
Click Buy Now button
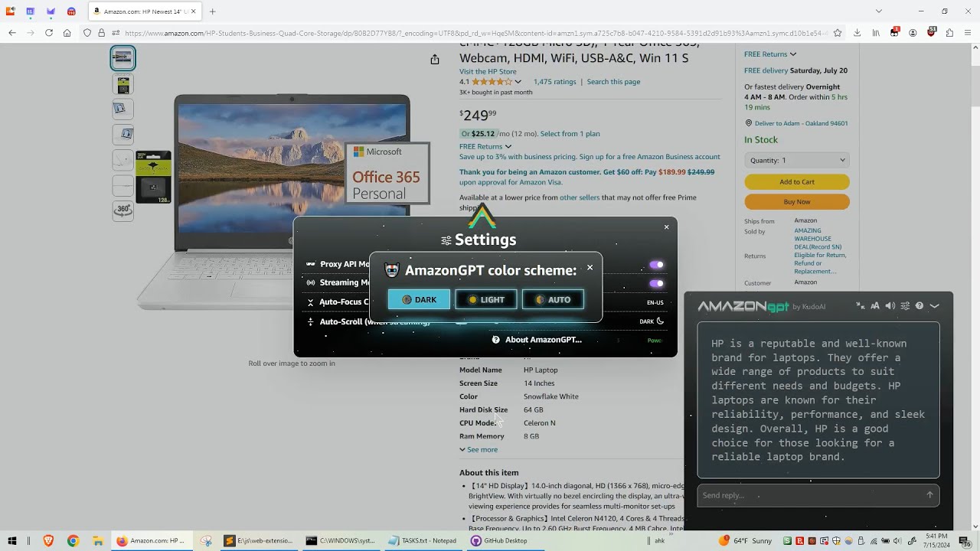(x=797, y=202)
